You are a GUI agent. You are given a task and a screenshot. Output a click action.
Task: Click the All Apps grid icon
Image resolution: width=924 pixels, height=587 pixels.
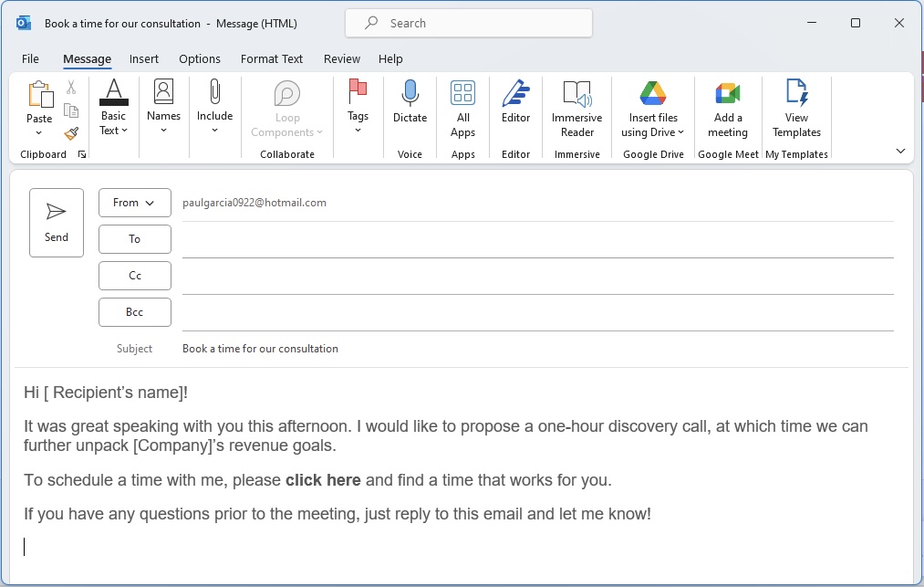462,93
